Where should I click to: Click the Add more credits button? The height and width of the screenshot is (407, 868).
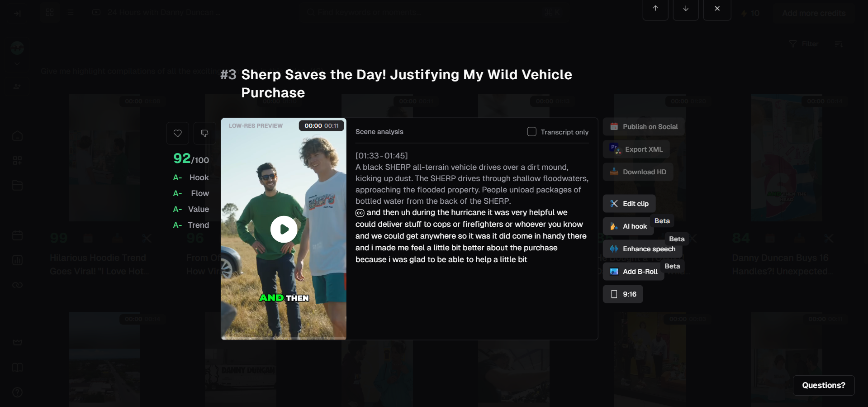(x=814, y=13)
